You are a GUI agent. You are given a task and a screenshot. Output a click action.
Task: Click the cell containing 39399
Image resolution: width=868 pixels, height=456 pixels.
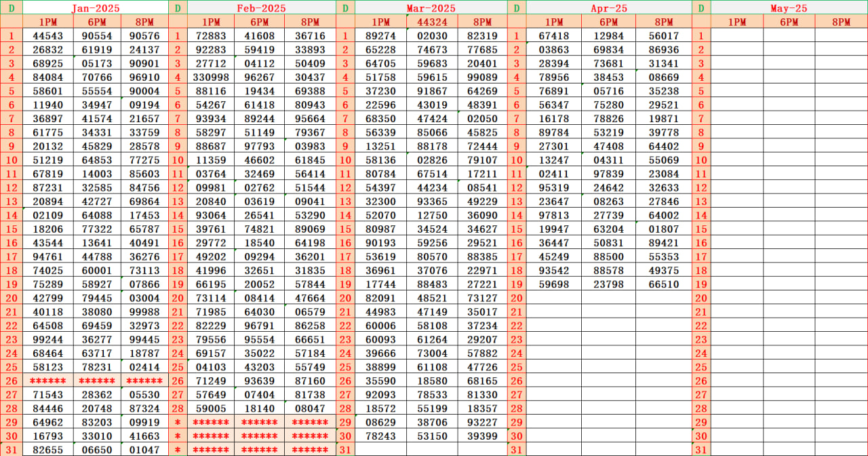482,436
